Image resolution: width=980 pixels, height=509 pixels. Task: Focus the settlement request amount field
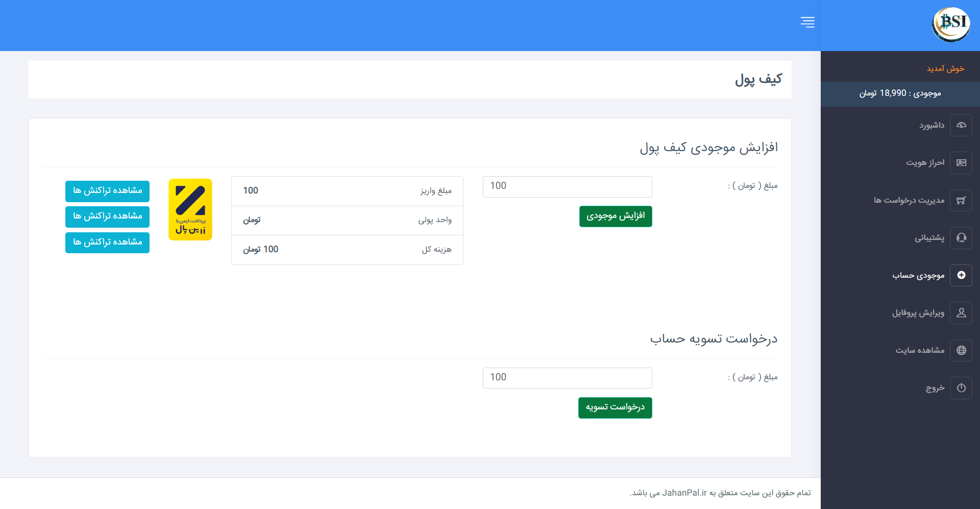pos(567,378)
